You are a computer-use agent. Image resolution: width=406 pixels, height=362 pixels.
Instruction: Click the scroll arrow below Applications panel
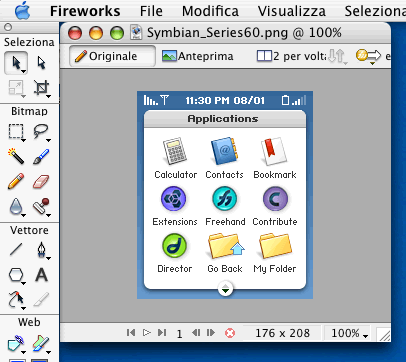[226, 289]
